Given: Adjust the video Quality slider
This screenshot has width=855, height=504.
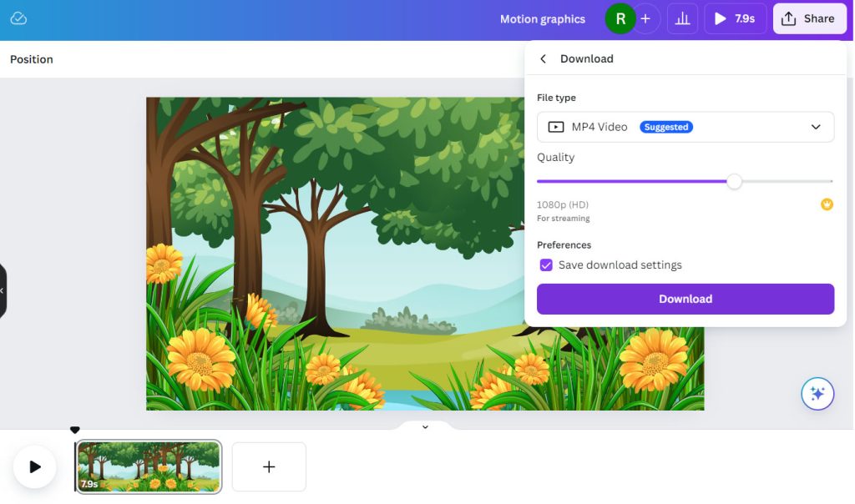Looking at the screenshot, I should 735,181.
